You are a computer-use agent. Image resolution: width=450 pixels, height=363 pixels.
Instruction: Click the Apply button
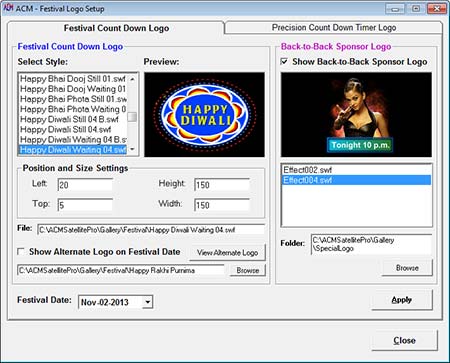point(402,300)
